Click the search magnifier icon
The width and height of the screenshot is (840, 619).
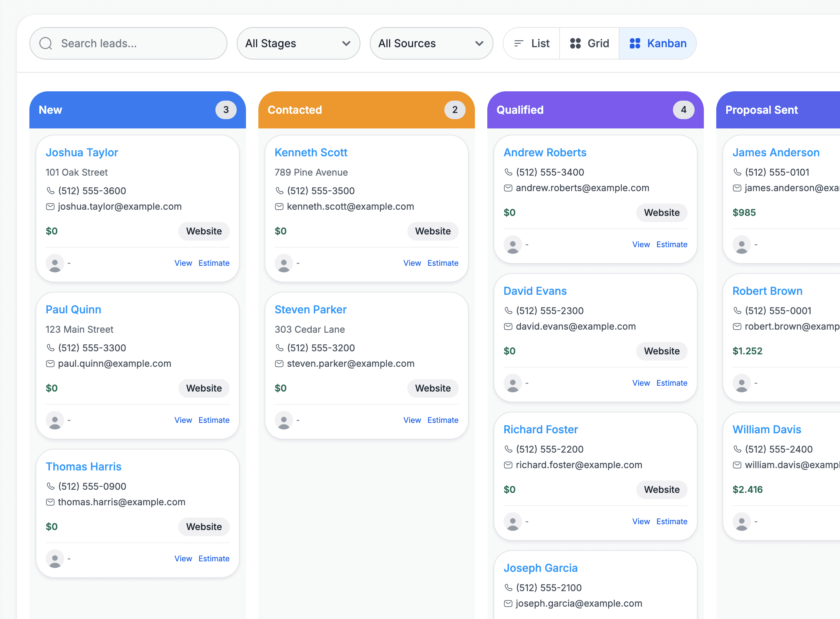pyautogui.click(x=46, y=43)
